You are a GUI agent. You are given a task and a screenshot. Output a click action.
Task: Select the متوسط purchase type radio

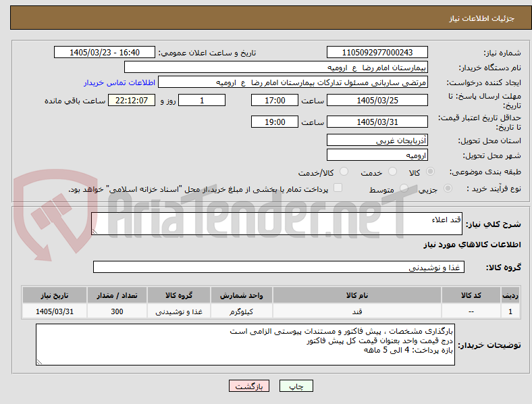click(x=404, y=188)
